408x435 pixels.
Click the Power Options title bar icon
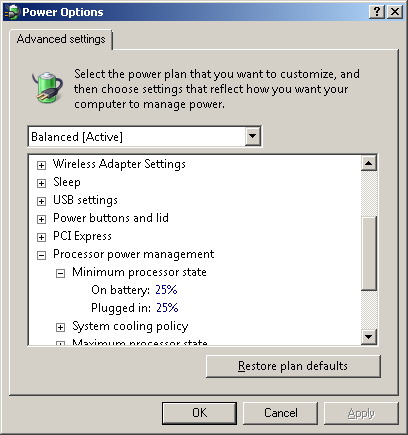11,12
